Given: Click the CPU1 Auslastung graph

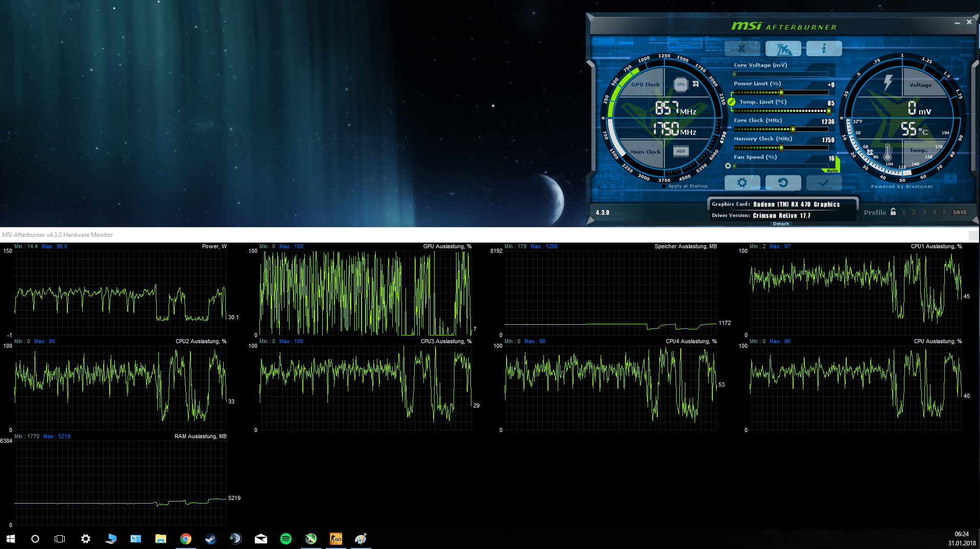Looking at the screenshot, I should 856,293.
